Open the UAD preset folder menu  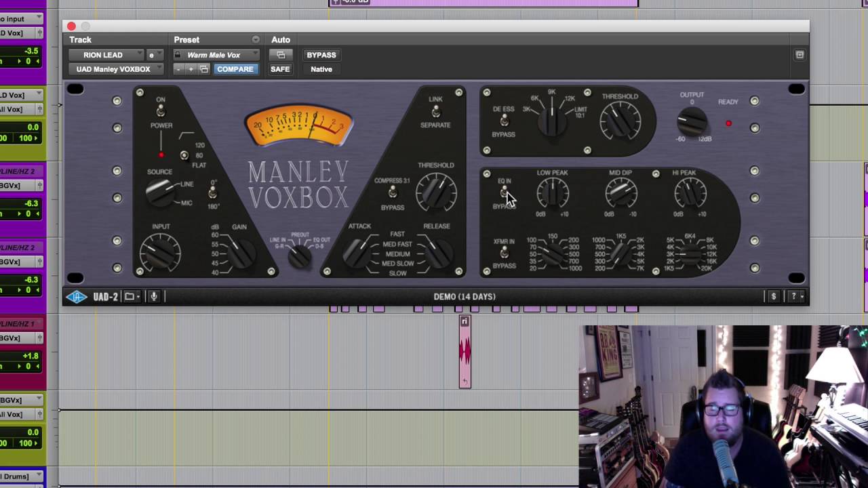[132, 296]
